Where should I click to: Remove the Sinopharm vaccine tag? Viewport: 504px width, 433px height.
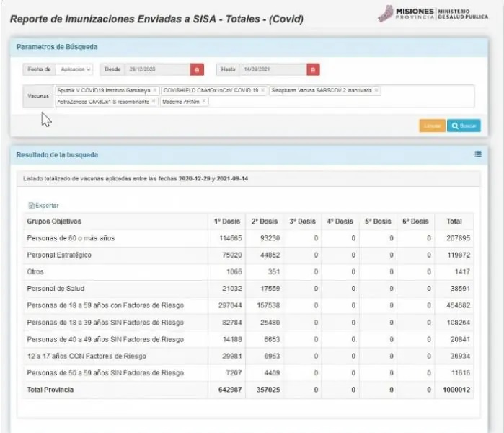coord(376,90)
